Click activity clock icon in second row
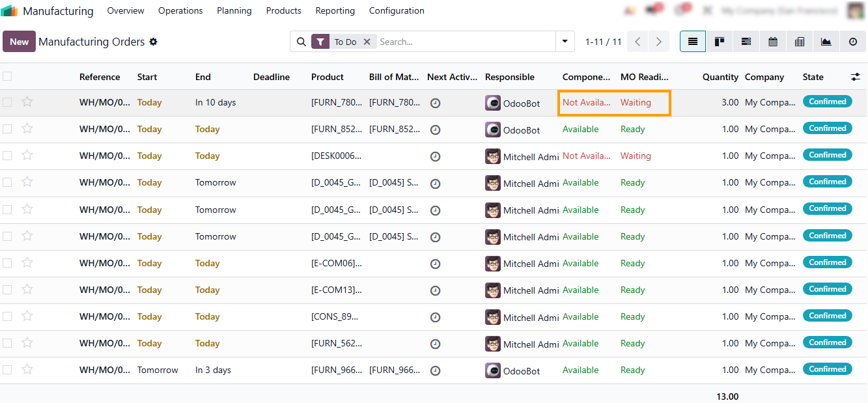Screen dimensions: 868x403 pyautogui.click(x=436, y=130)
